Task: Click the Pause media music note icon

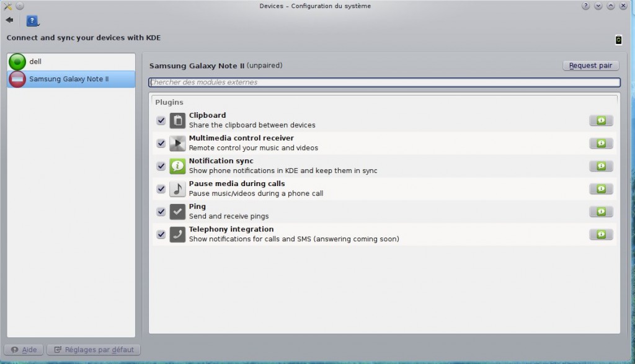Action: (177, 189)
